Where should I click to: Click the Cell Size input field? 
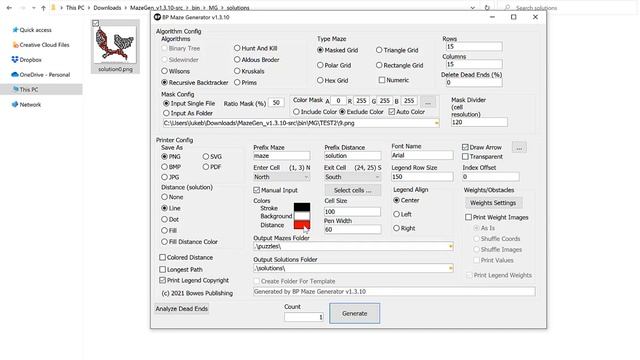click(352, 212)
